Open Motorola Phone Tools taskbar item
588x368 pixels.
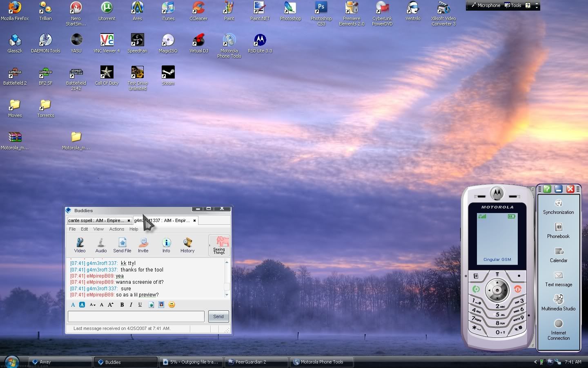coord(321,362)
